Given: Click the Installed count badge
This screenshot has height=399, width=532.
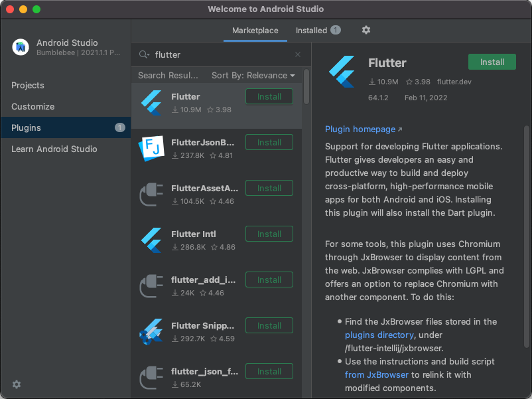Looking at the screenshot, I should coord(336,31).
